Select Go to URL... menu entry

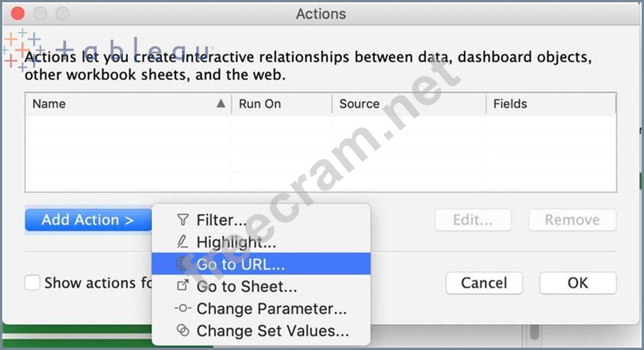coord(241,264)
